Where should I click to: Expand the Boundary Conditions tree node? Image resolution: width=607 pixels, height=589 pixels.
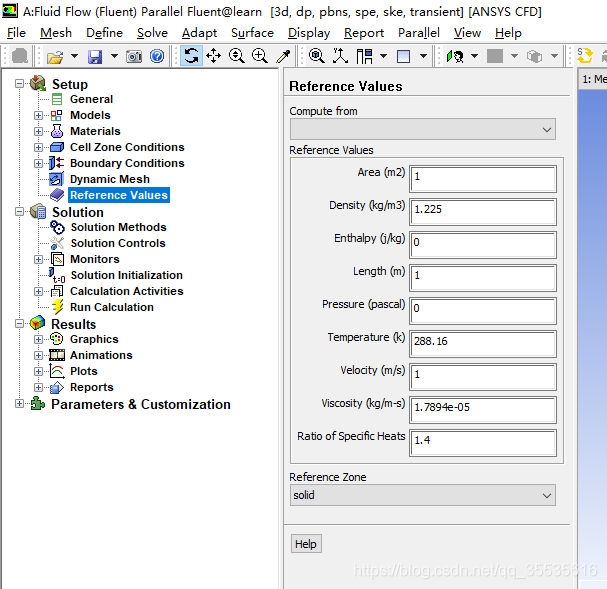(x=38, y=163)
